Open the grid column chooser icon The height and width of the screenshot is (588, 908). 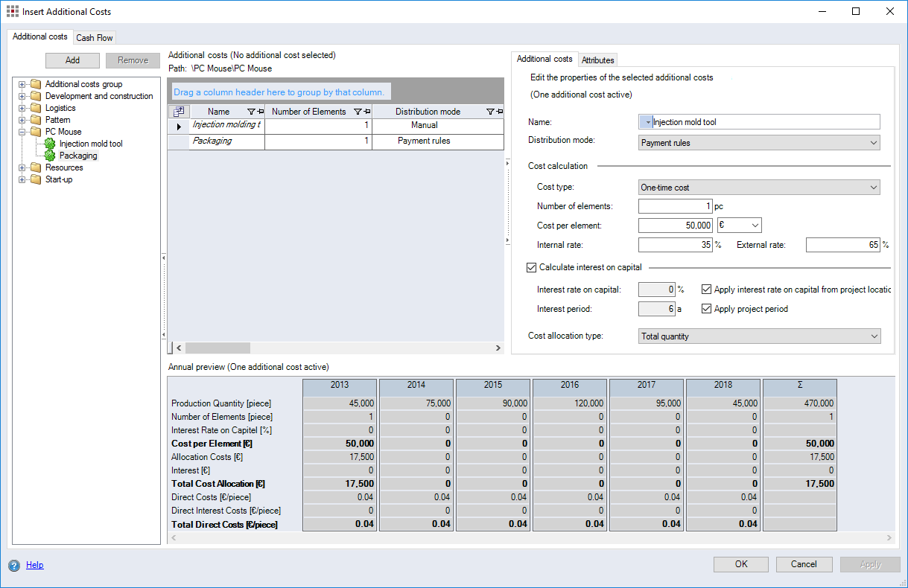(x=178, y=112)
